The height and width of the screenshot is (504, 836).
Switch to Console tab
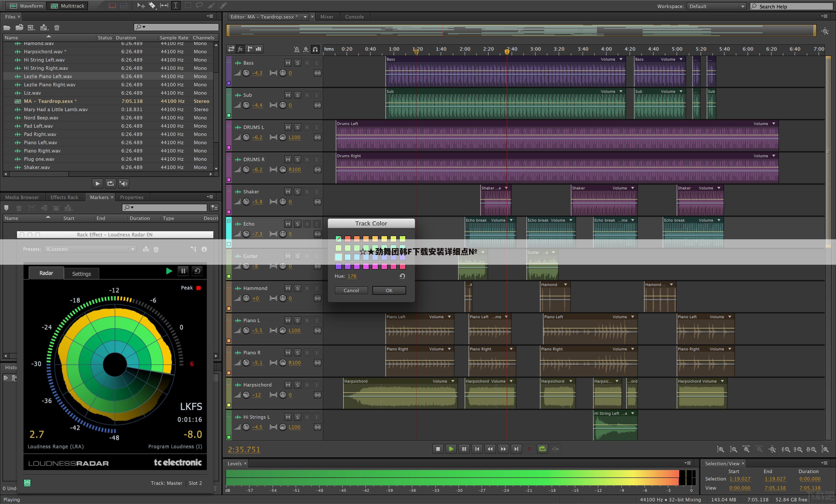pyautogui.click(x=354, y=17)
